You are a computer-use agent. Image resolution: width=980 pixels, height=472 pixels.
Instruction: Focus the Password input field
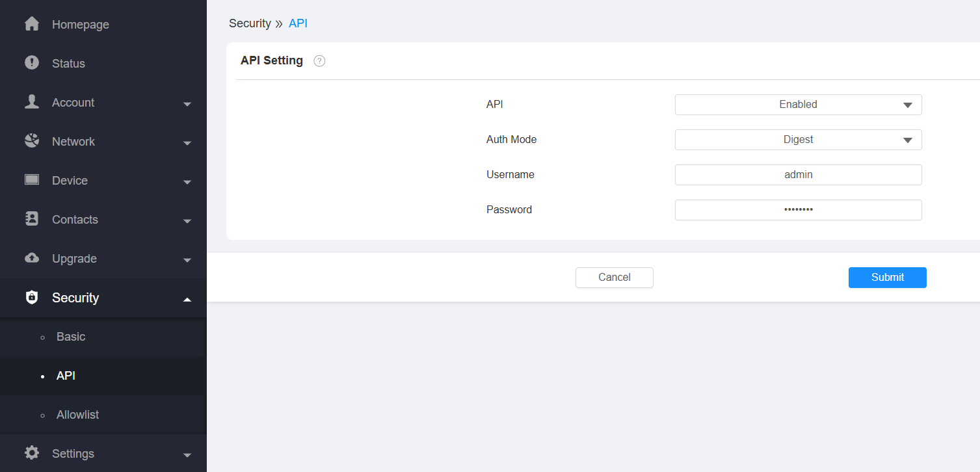[798, 210]
